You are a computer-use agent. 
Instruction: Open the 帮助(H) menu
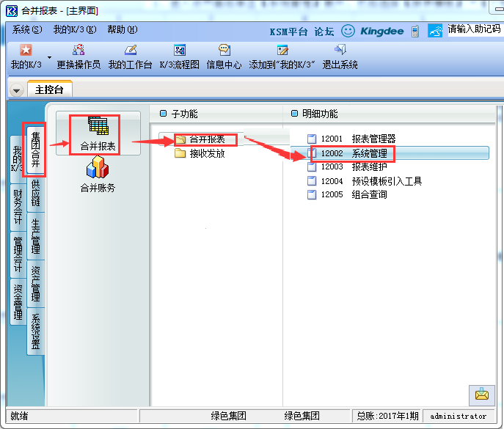(x=123, y=29)
